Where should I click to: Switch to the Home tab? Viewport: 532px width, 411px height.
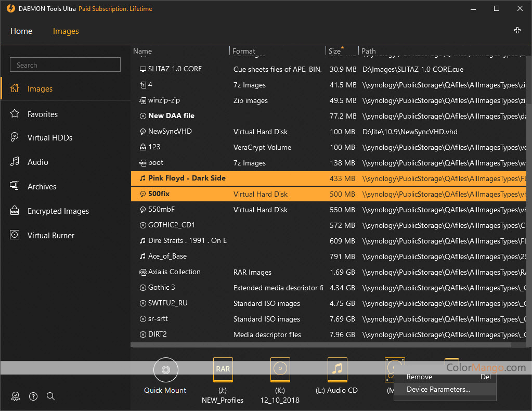pyautogui.click(x=21, y=31)
